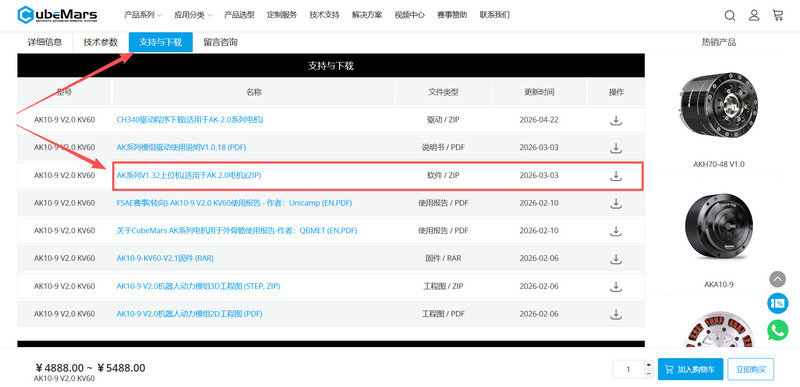
Task: Open the 视频中心 menu item
Action: tap(409, 15)
